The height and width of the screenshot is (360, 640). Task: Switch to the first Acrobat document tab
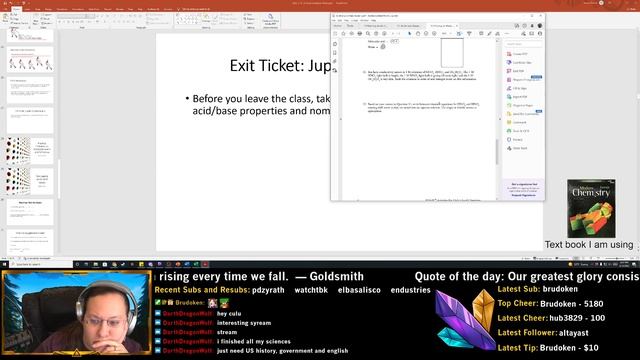(376, 26)
